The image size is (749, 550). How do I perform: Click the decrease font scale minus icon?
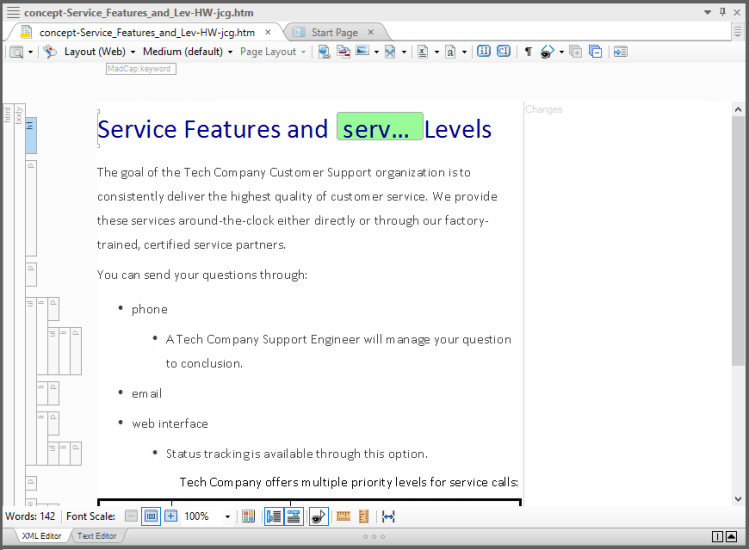pyautogui.click(x=132, y=516)
